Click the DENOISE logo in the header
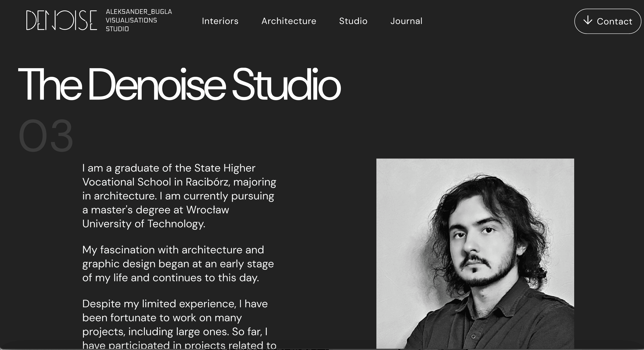 [61, 20]
